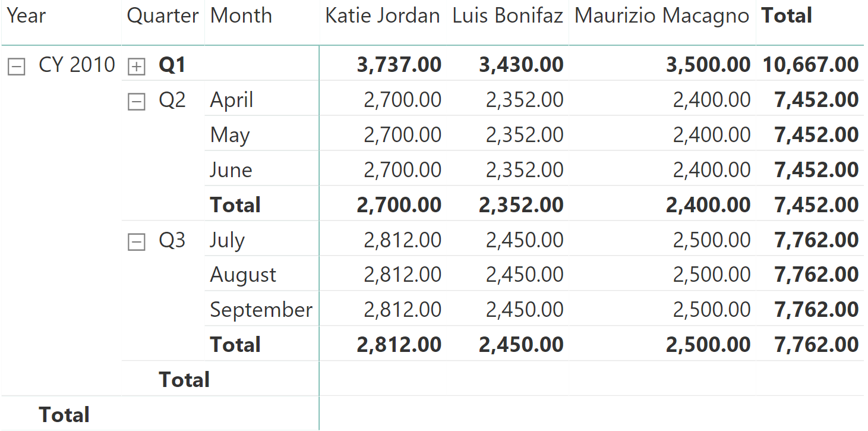Click the grand Total row label
This screenshot has height=431, width=868.
pyautogui.click(x=64, y=414)
